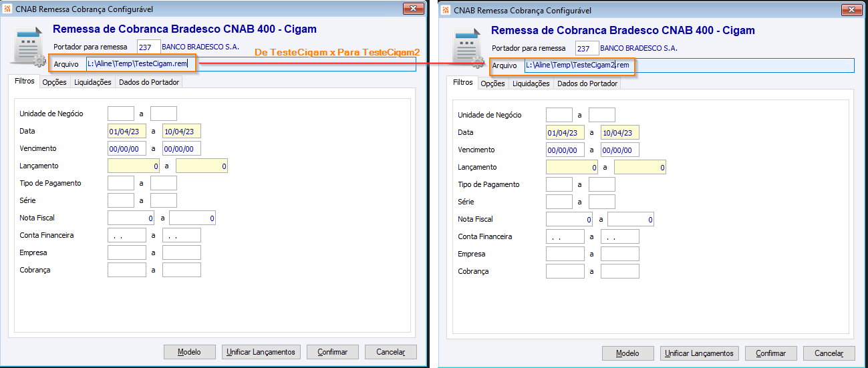Click second Série field in right window

[x=602, y=202]
